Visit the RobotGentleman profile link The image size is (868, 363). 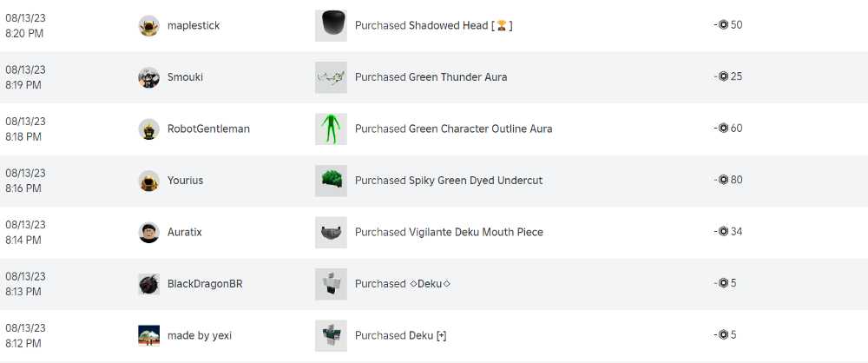pos(208,129)
